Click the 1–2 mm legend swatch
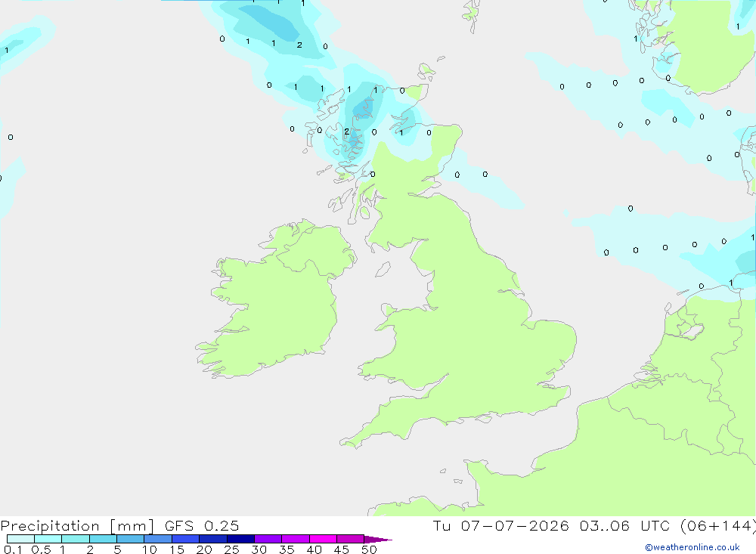 (76, 539)
